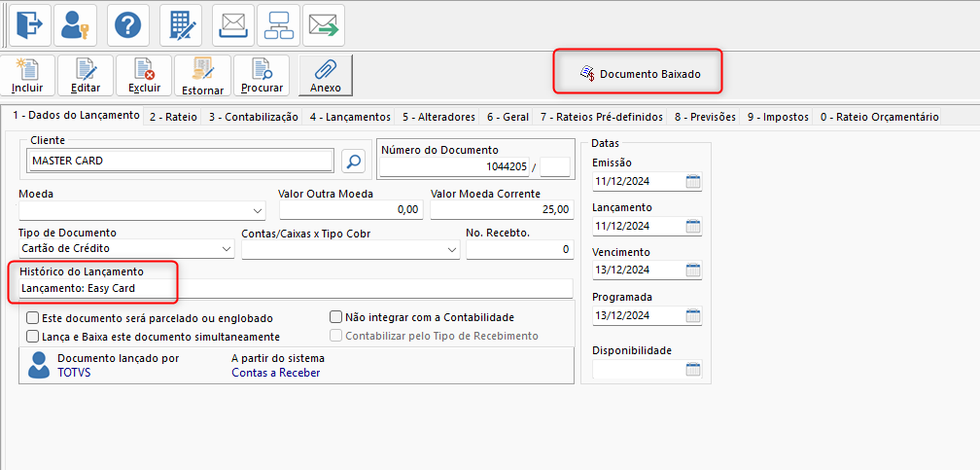Click the Incluir toolbar button
Screen dimensions: 980x470
[x=27, y=76]
